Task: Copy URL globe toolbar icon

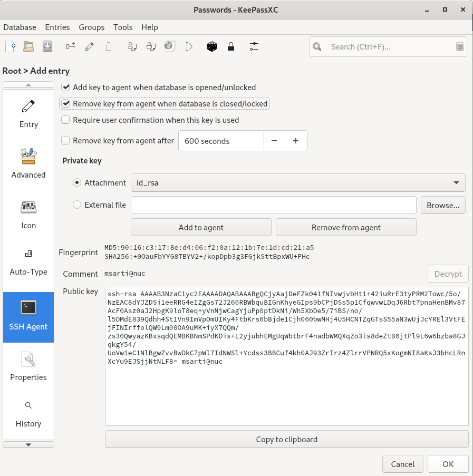Action: point(170,46)
